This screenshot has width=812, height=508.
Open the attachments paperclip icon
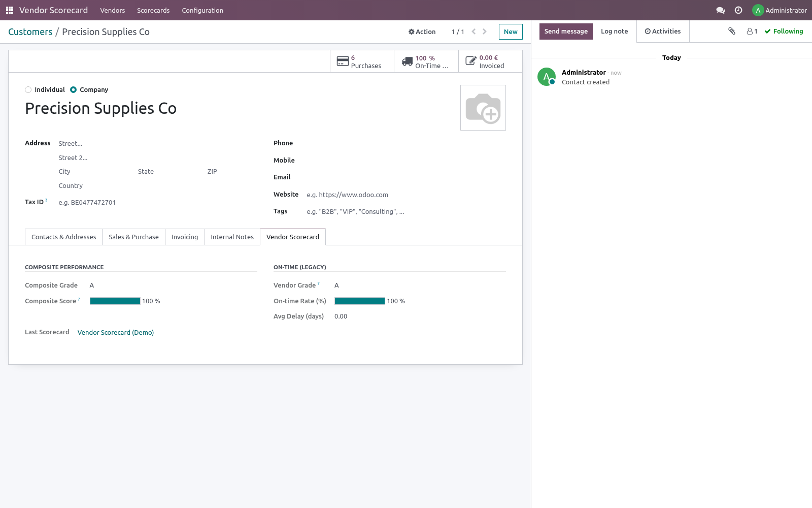pos(732,31)
